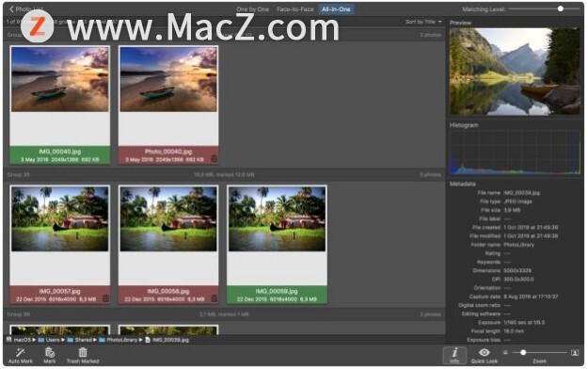588x369 pixels.
Task: Click the Group 36 header
Action: [224, 314]
